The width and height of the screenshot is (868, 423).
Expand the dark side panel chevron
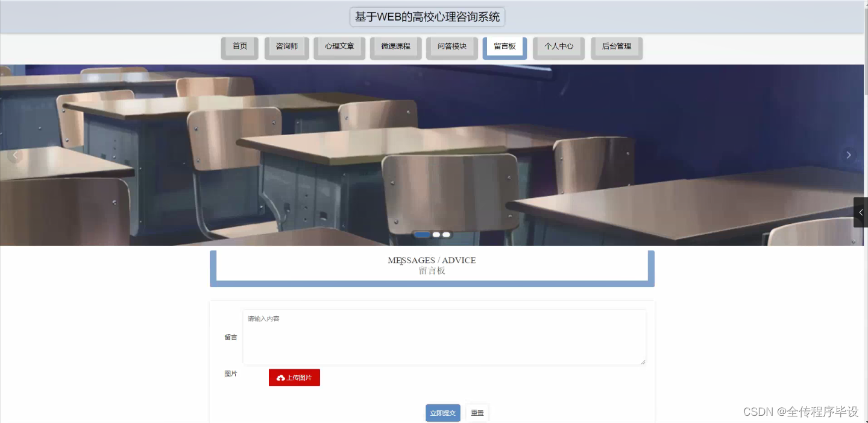click(861, 212)
